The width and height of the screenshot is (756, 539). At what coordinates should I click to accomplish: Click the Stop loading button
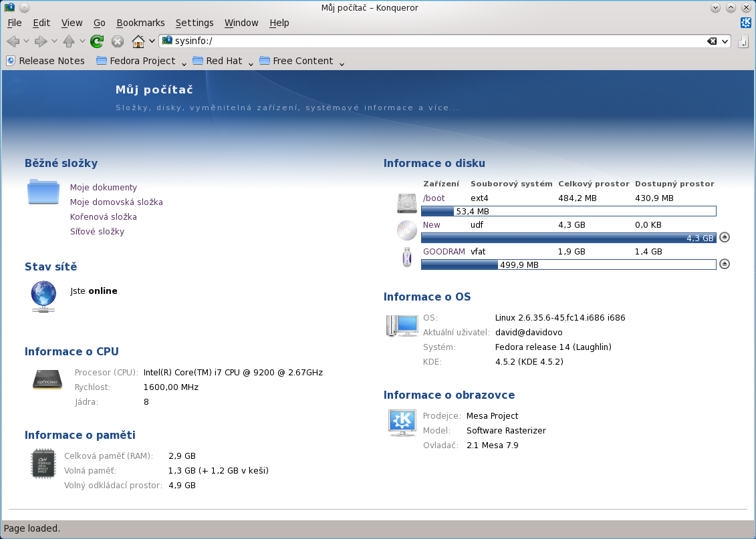(x=117, y=41)
